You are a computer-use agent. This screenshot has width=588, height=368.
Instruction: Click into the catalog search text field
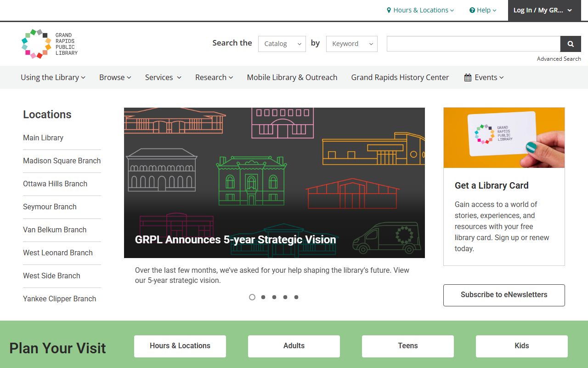click(x=473, y=44)
